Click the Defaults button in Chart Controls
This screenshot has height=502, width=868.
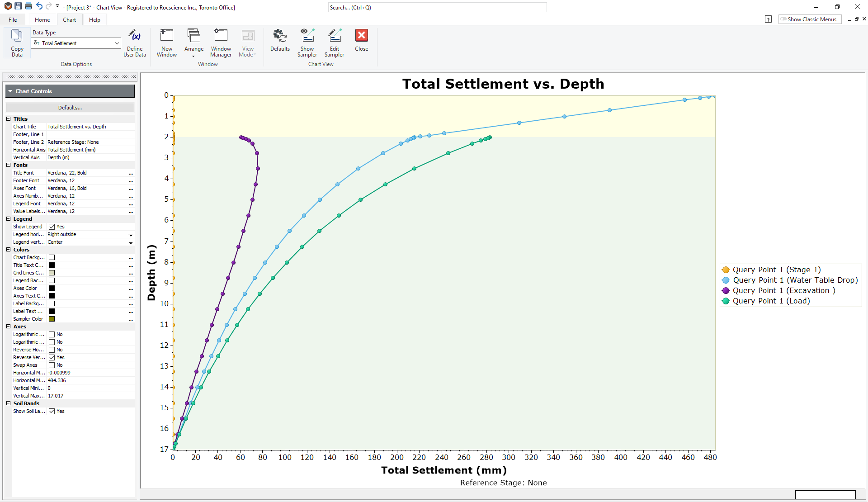click(x=70, y=107)
